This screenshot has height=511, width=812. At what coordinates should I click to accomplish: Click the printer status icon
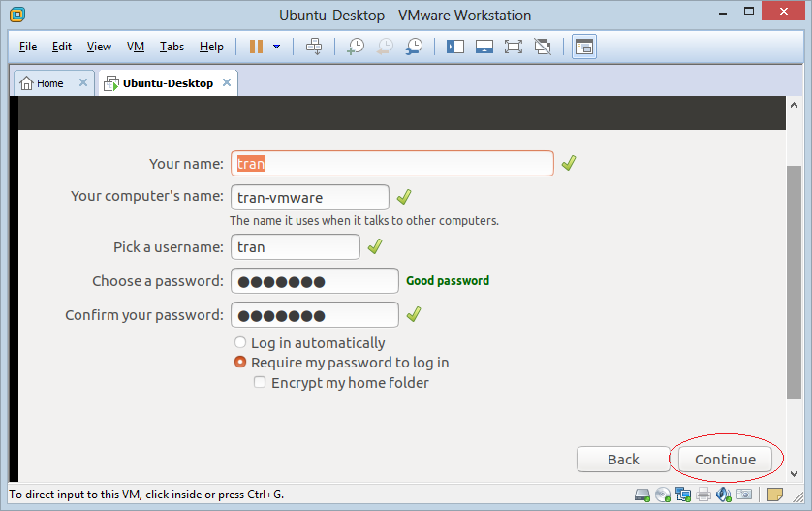point(703,495)
